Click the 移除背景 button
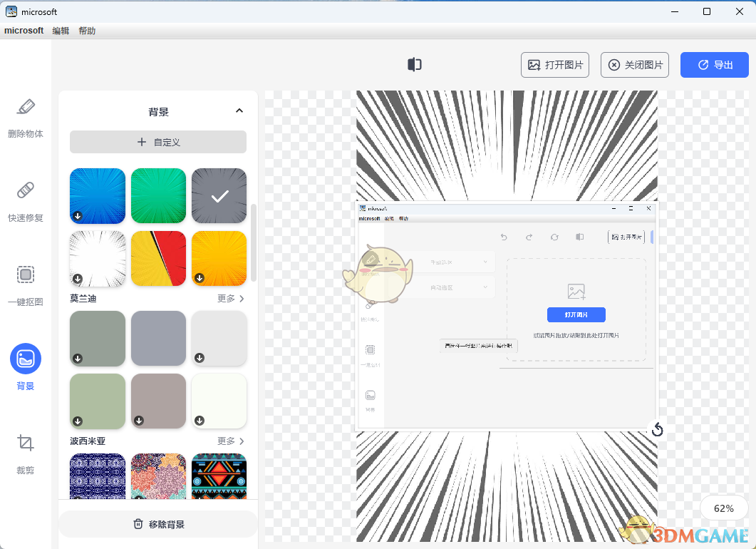This screenshot has height=549, width=756. (157, 523)
